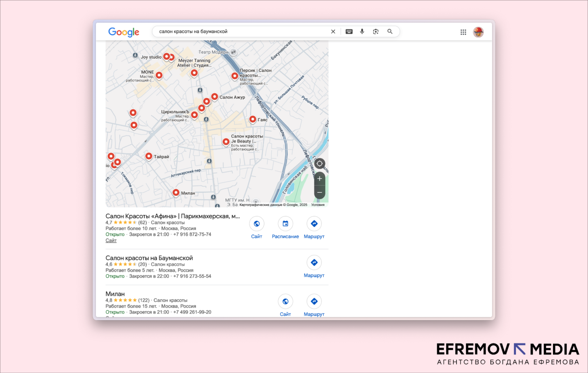588x373 pixels.
Task: Get Маршрут directions to Афина salon
Action: (314, 224)
